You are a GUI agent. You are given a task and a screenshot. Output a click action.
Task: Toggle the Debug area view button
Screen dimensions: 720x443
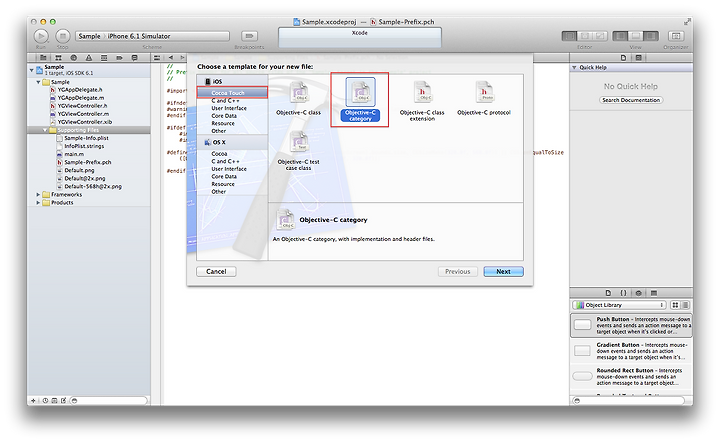tap(636, 36)
